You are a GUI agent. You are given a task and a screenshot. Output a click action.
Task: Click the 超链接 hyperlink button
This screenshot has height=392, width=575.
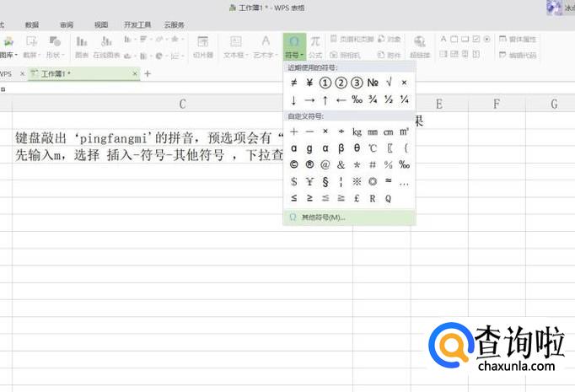point(420,46)
